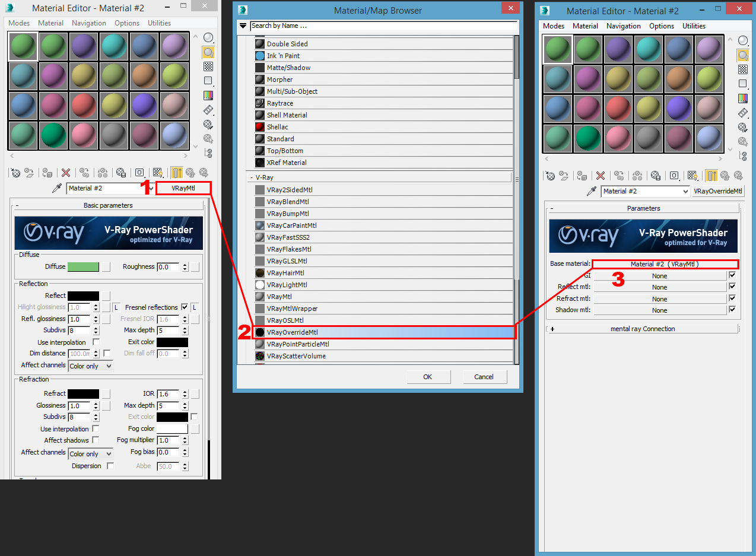Screen dimensions: 756x556
Task: Enable Use interpolation under Reflection
Action: (96, 342)
